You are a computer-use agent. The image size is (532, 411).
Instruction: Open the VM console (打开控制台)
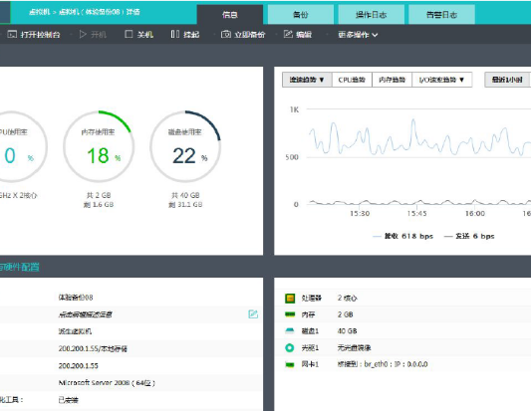tap(34, 34)
